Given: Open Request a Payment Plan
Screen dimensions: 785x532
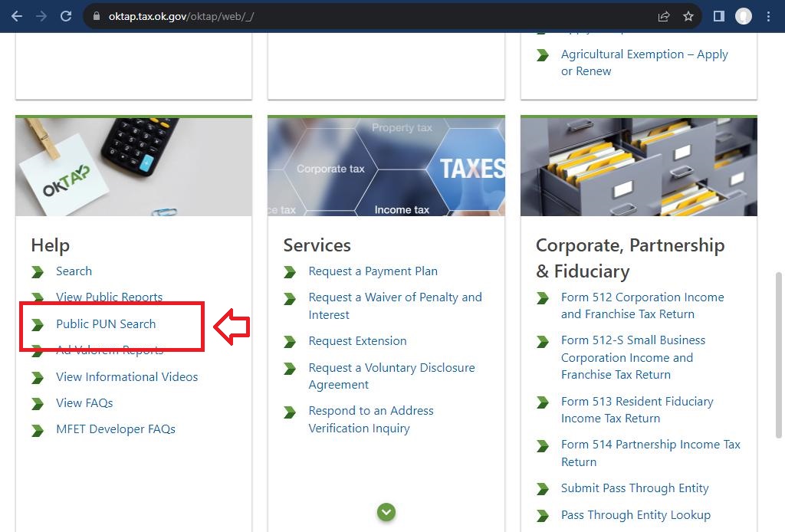Looking at the screenshot, I should click(373, 271).
